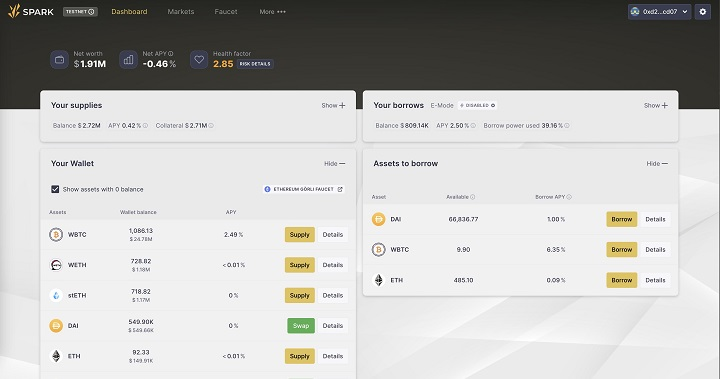Supply stETH from wallet
The image size is (720, 379).
pos(300,295)
